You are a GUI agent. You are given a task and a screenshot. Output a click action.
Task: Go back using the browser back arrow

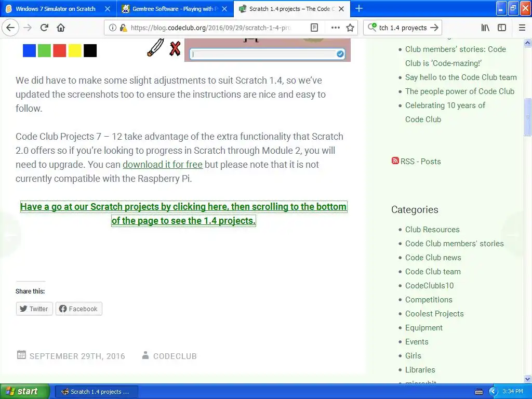point(10,28)
